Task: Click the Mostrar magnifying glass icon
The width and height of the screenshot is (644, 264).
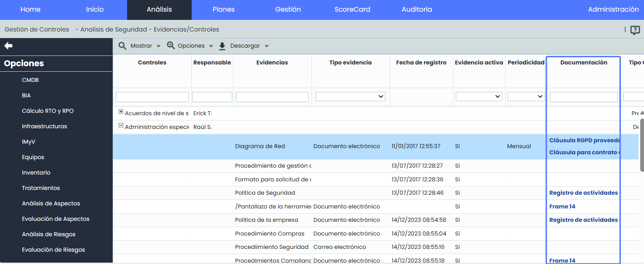Action: pos(122,46)
